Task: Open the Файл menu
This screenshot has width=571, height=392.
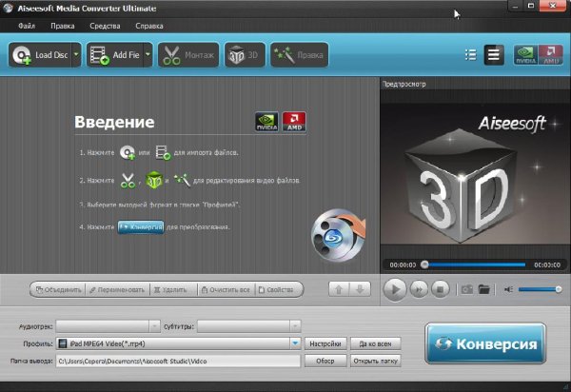Action: (x=27, y=26)
